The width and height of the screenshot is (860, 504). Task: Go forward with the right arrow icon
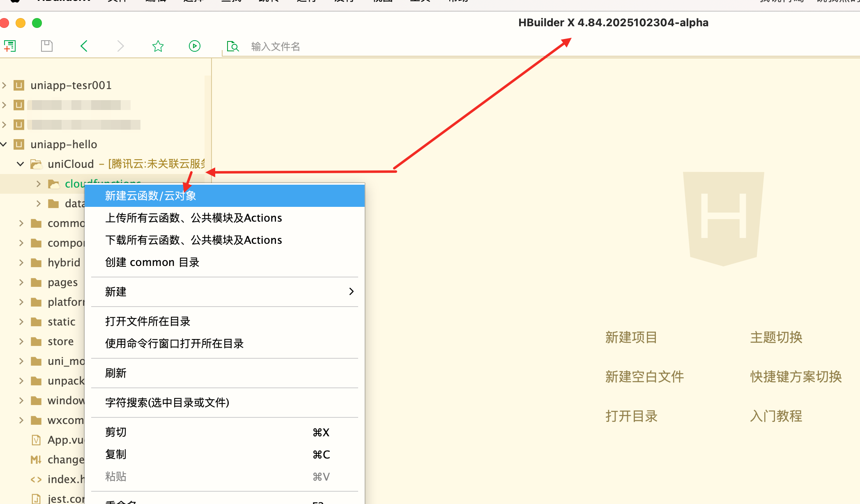(x=120, y=46)
